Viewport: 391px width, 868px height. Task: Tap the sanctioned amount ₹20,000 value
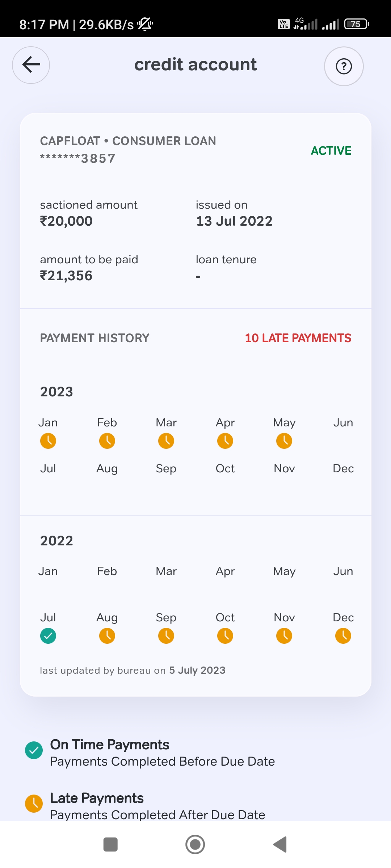[x=66, y=221]
